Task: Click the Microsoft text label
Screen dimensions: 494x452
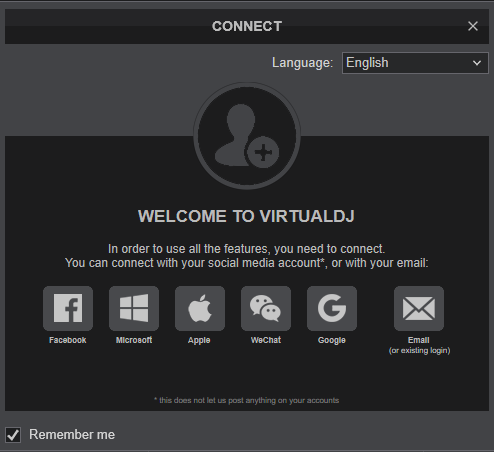Action: 134,340
